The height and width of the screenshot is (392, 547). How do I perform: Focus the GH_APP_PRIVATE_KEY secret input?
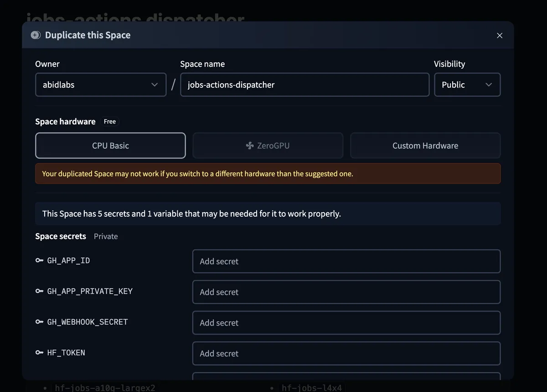[346, 292]
